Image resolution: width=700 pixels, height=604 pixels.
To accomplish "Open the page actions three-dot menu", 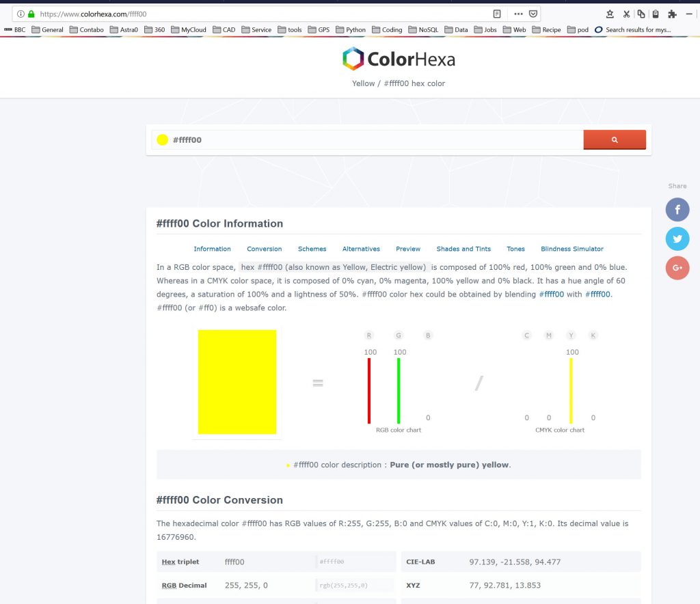I will click(517, 14).
